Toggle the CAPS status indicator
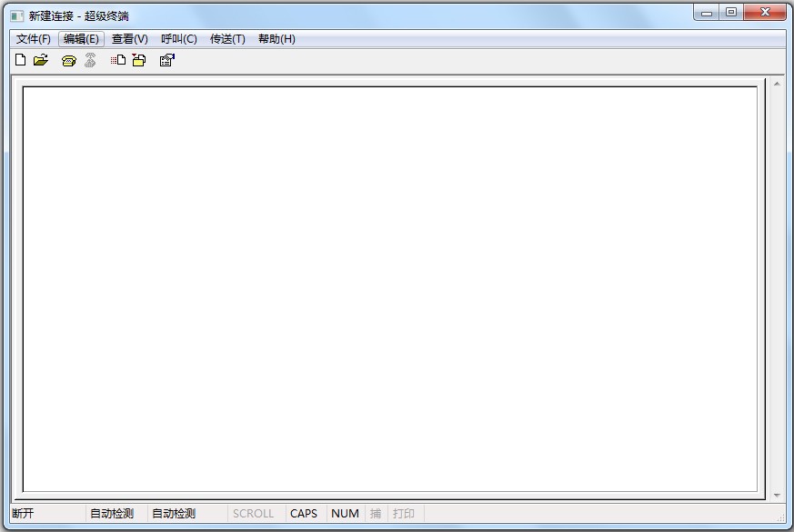Image resolution: width=794 pixels, height=532 pixels. 304,514
